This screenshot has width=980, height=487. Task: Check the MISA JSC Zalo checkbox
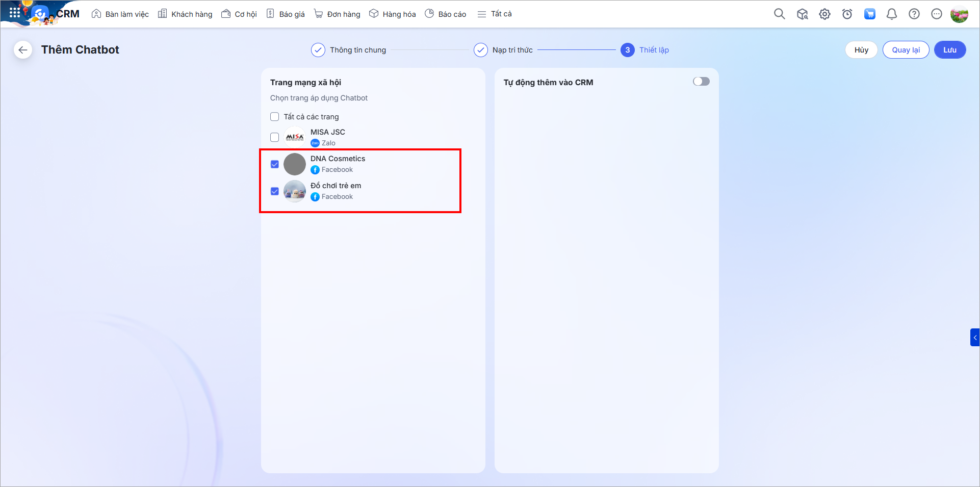pos(275,137)
